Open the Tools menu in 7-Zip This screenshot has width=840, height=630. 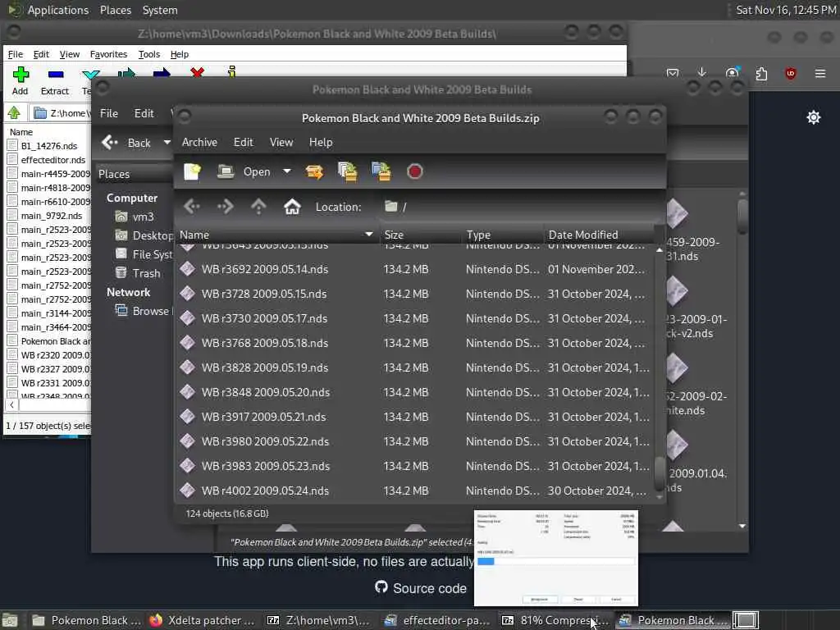(149, 54)
